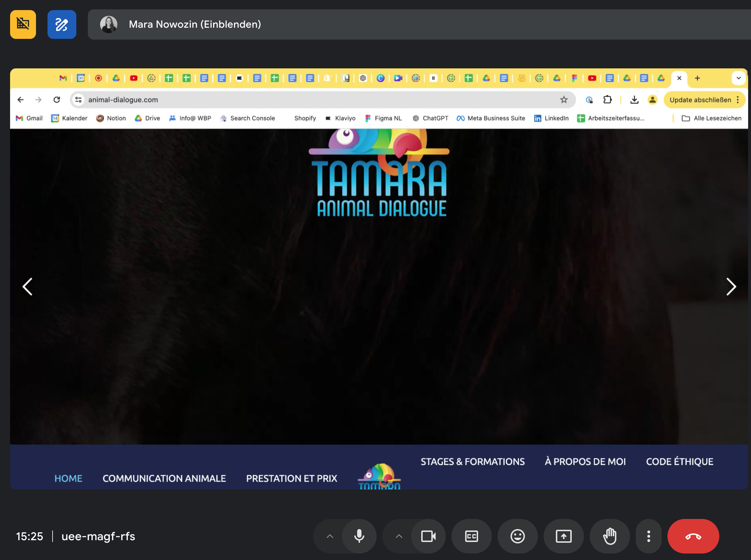Viewport: 751px width, 560px height.
Task: Raise your hand in the meeting
Action: 610,536
